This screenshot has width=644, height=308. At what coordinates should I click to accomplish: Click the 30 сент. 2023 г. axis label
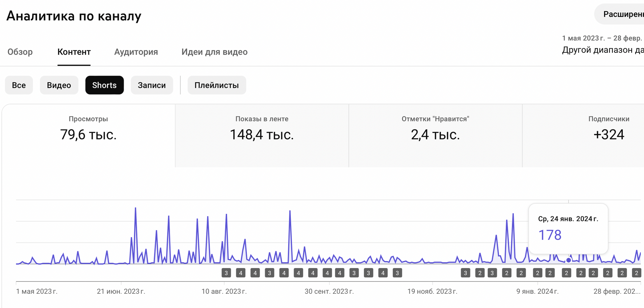tap(329, 291)
